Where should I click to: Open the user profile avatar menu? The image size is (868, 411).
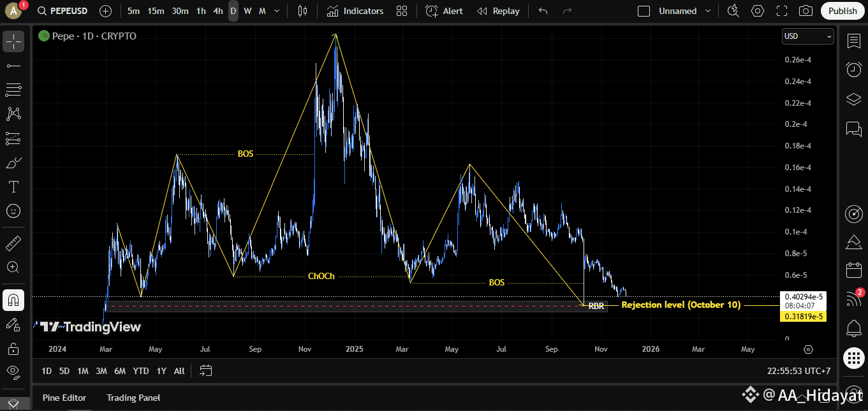click(x=13, y=11)
